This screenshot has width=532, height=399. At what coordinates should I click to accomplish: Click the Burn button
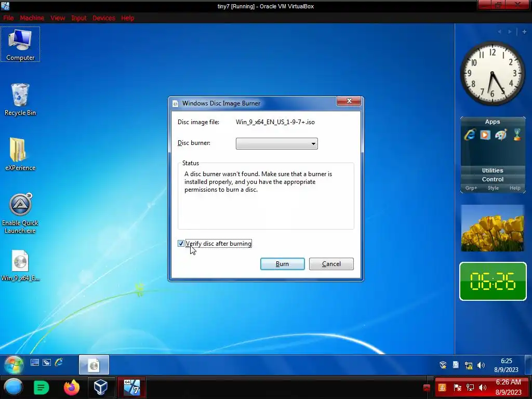(282, 264)
